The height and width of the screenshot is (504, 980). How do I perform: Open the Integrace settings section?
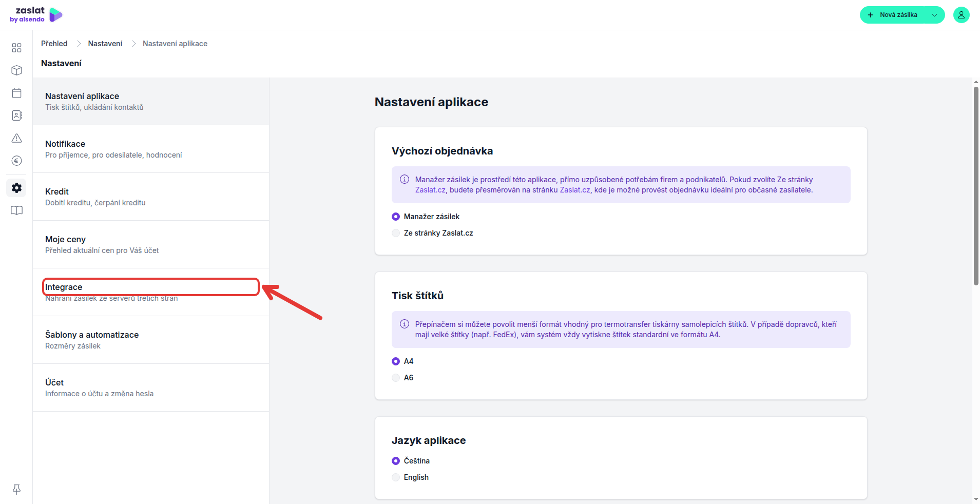point(151,292)
